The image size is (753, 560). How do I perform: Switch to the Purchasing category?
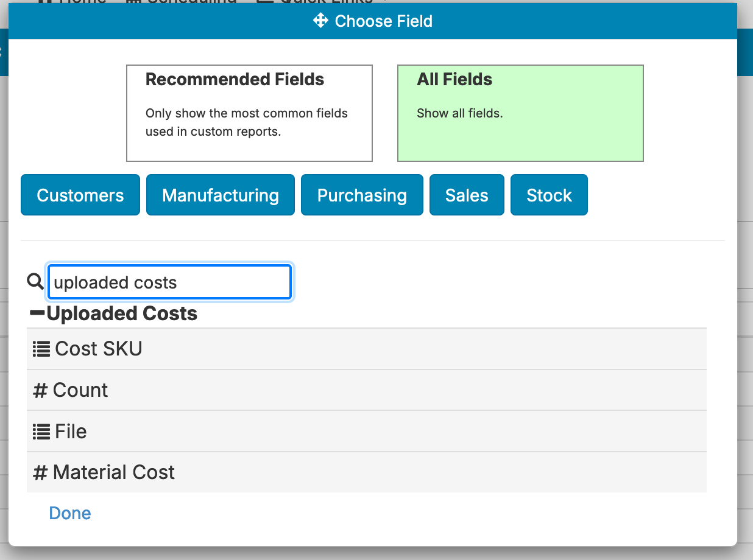(x=362, y=195)
